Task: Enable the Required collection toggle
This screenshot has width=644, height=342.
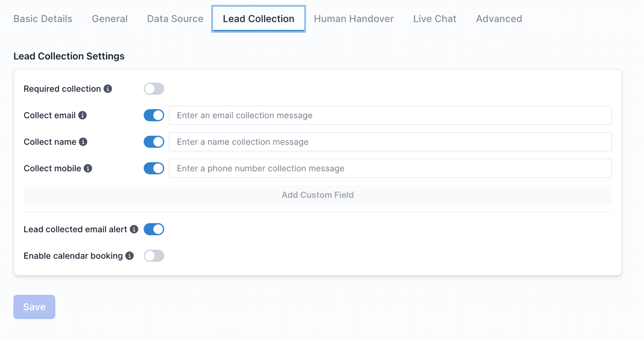Action: coord(154,89)
